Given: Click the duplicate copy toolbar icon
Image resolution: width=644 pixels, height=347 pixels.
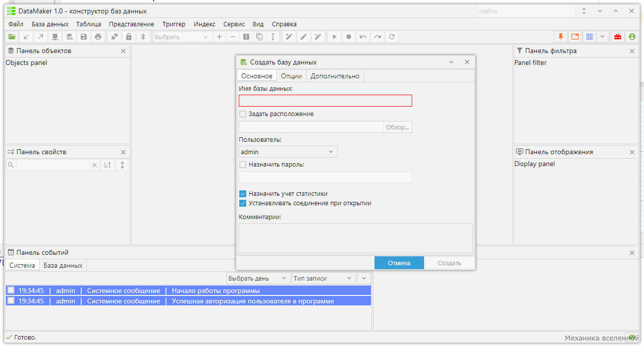Looking at the screenshot, I should [x=260, y=37].
